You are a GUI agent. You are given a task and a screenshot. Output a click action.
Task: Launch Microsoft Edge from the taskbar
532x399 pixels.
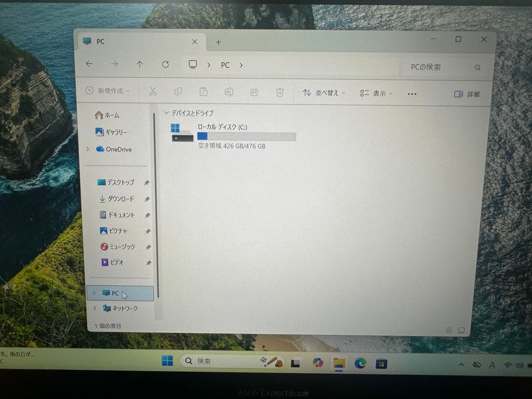pos(360,364)
